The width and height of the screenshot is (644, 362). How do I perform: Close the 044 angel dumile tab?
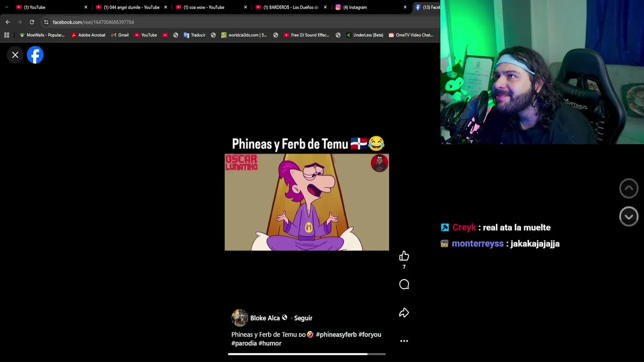point(166,7)
